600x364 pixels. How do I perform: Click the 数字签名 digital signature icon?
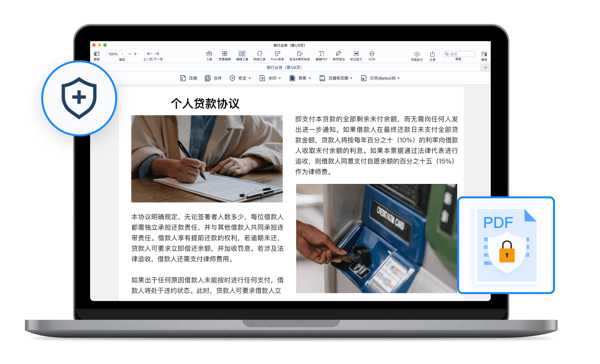point(338,54)
